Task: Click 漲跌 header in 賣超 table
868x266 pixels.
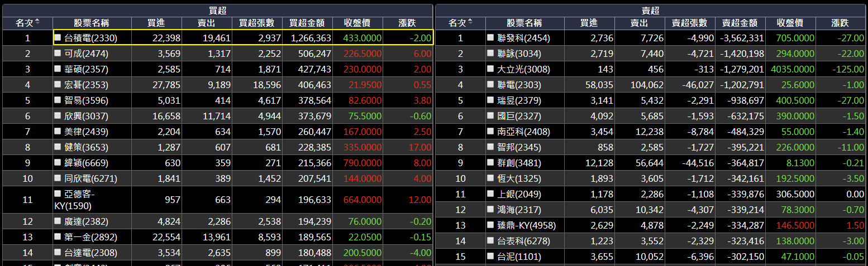Action: pyautogui.click(x=840, y=23)
